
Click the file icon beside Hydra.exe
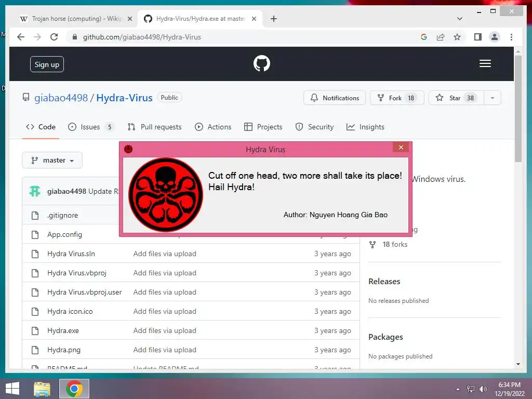pyautogui.click(x=35, y=331)
